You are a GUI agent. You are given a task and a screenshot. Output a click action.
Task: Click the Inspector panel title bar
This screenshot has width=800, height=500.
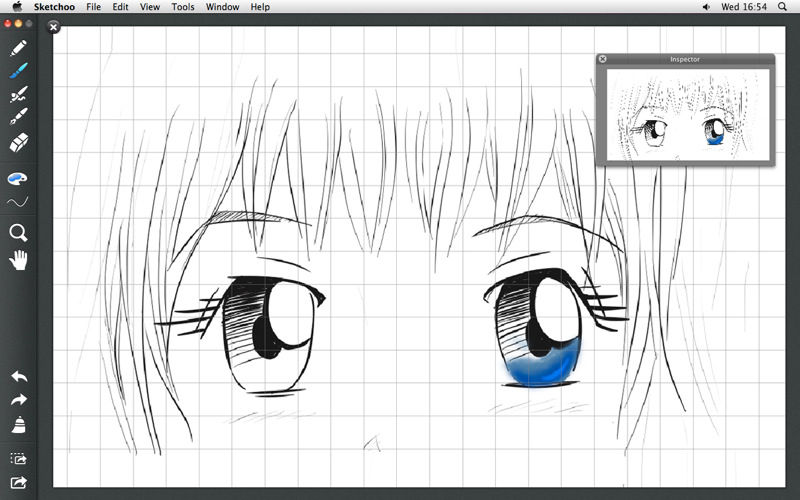point(685,59)
